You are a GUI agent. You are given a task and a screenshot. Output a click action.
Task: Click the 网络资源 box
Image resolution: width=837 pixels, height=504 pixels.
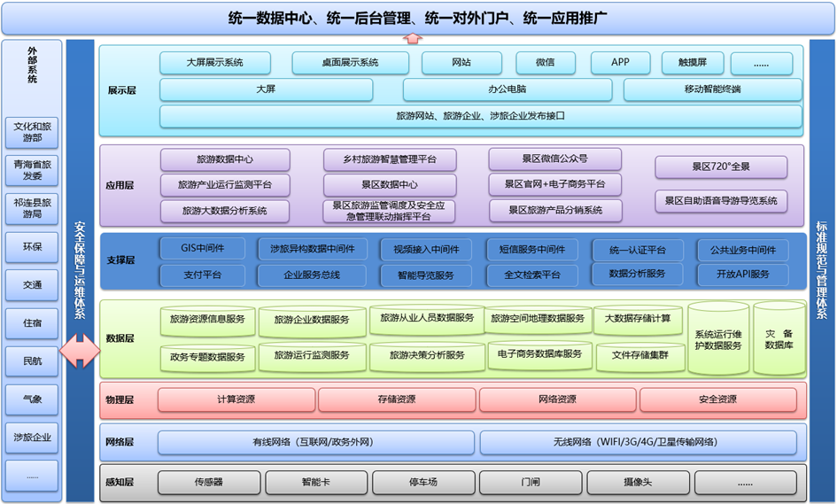[558, 399]
